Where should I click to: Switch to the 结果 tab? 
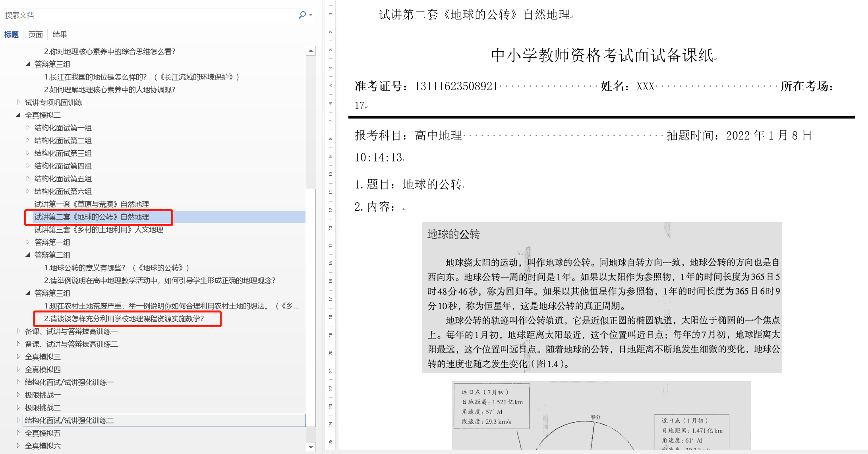[x=60, y=35]
